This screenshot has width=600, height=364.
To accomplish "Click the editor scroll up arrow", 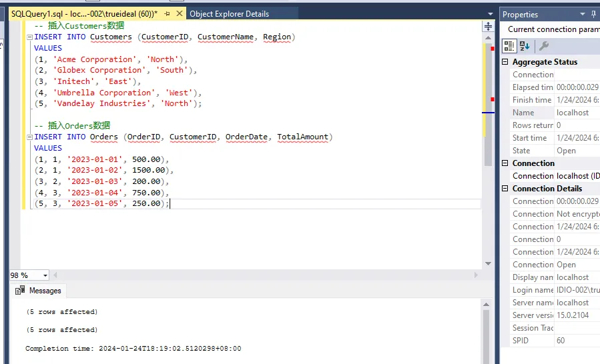I will [488, 37].
